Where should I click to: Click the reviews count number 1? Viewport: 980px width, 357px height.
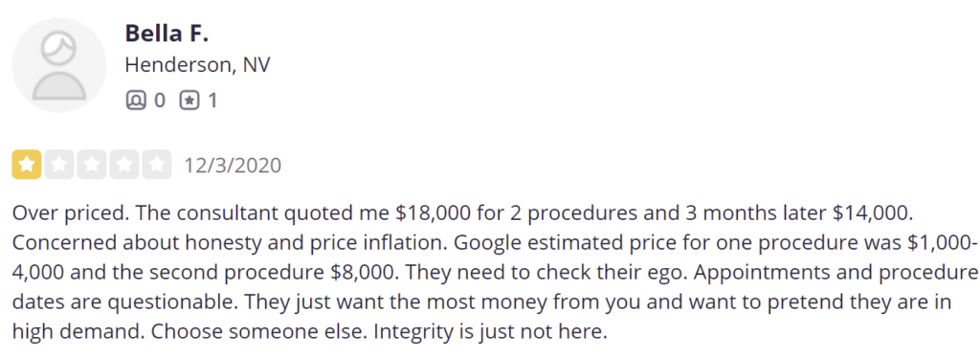click(x=212, y=100)
